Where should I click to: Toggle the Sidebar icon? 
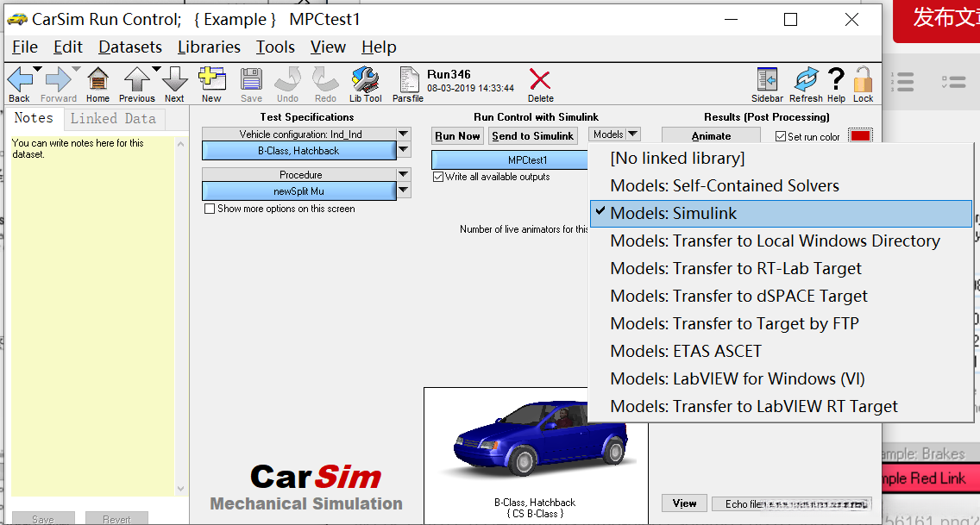(x=767, y=79)
